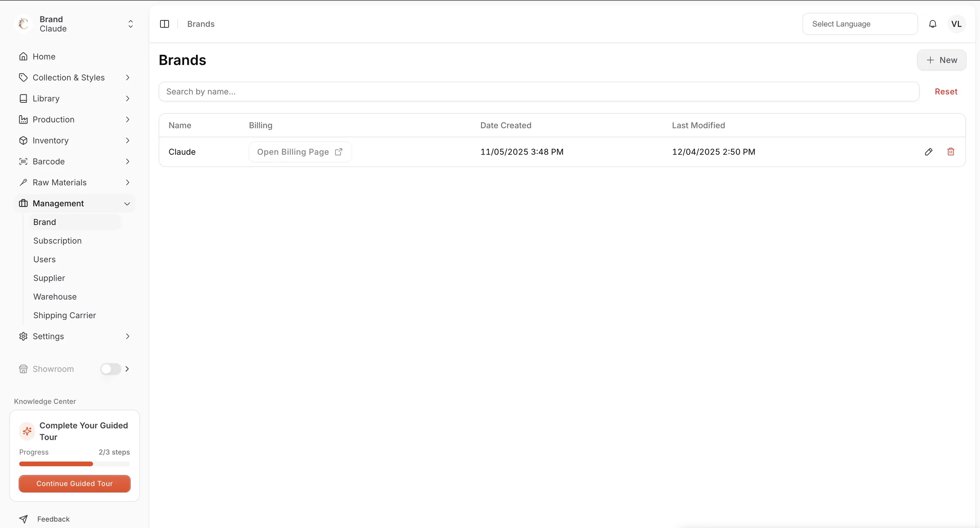This screenshot has height=528, width=980.
Task: Delete the Claude brand with trash icon
Action: coord(951,152)
